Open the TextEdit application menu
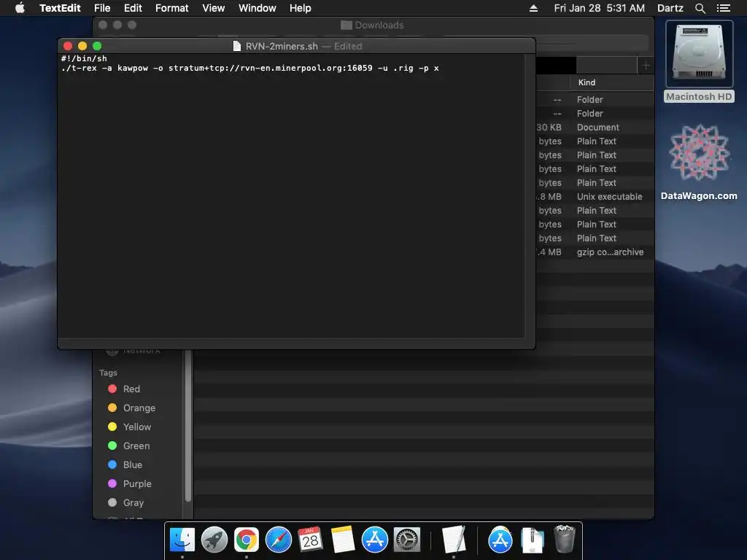This screenshot has height=560, width=747. coord(60,8)
